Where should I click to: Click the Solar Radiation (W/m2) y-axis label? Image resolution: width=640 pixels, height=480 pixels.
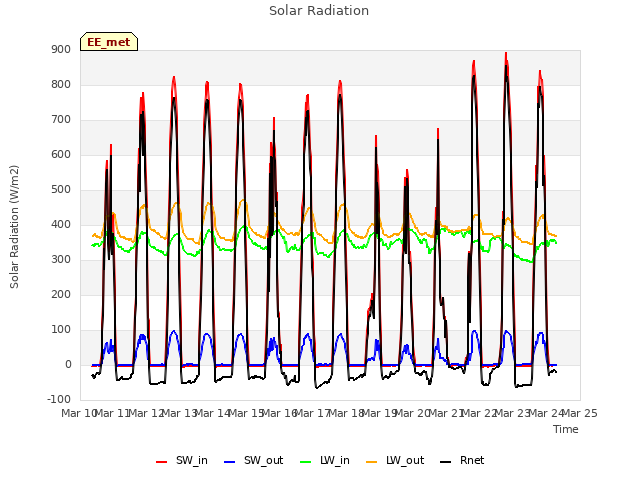[14, 227]
